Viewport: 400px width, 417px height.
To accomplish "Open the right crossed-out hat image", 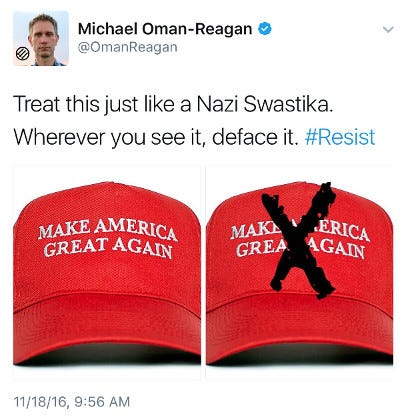I will pos(299,273).
